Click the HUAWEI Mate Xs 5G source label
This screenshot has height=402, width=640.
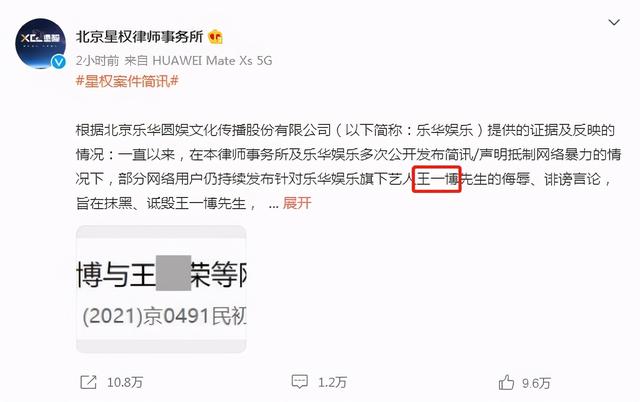(212, 61)
